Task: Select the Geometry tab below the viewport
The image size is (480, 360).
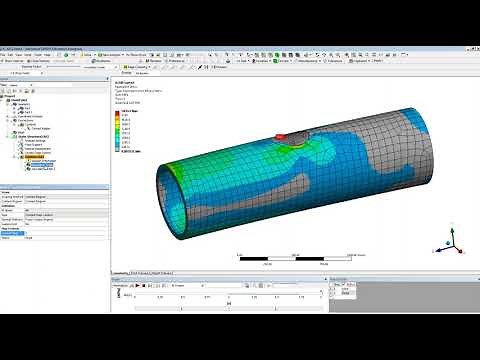Action: click(120, 273)
